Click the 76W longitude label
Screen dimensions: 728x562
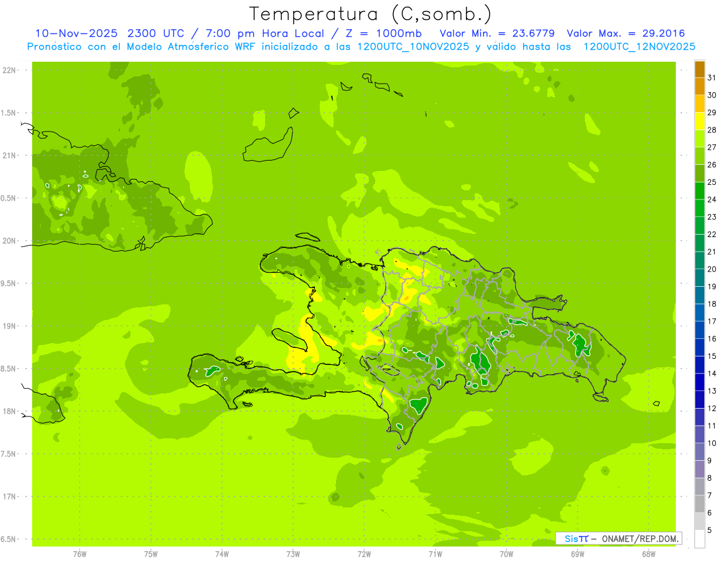click(x=79, y=554)
